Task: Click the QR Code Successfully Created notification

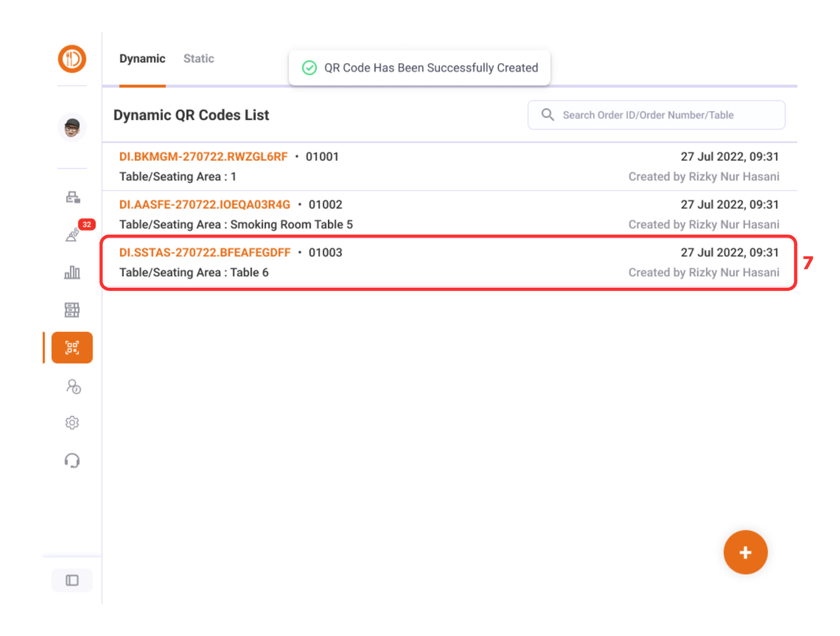Action: pos(419,68)
